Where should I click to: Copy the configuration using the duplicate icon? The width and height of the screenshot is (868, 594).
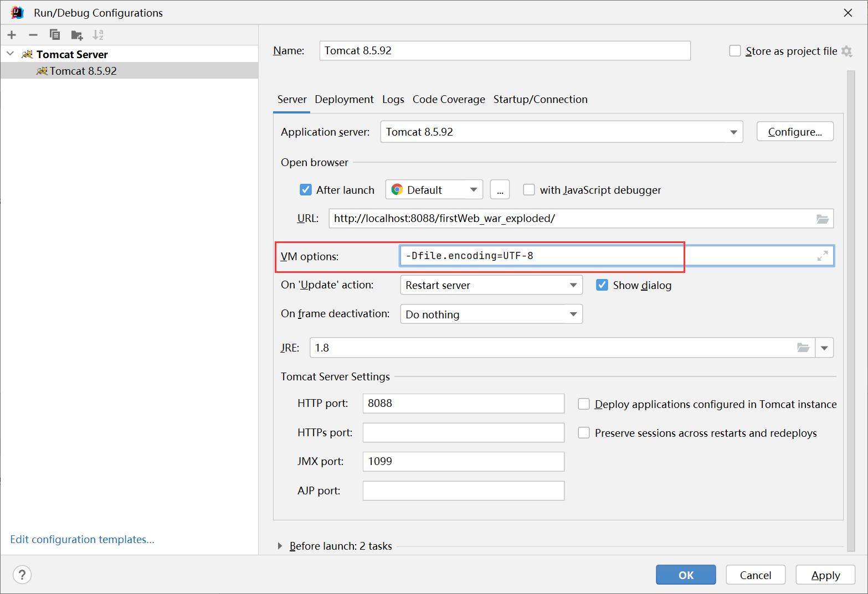54,35
